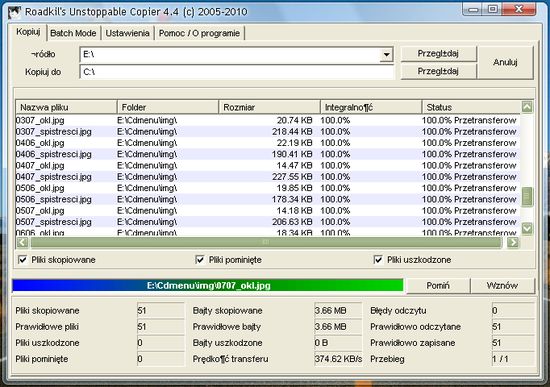Click the file list scroll down arrow

(x=527, y=229)
